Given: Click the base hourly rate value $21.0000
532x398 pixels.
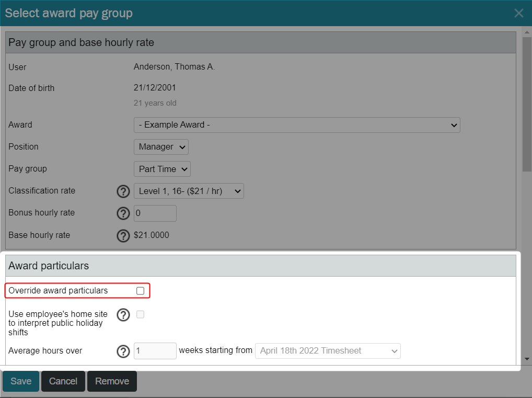Looking at the screenshot, I should click(x=152, y=235).
